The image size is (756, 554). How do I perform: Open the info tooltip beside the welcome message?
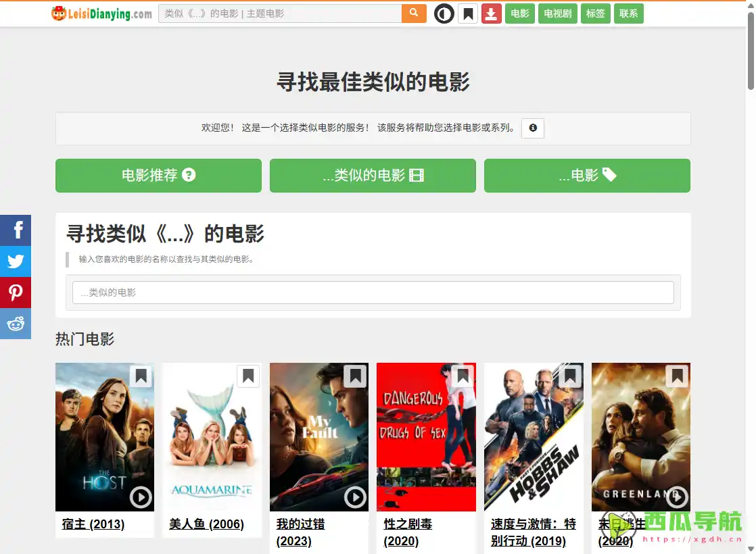[x=532, y=128]
